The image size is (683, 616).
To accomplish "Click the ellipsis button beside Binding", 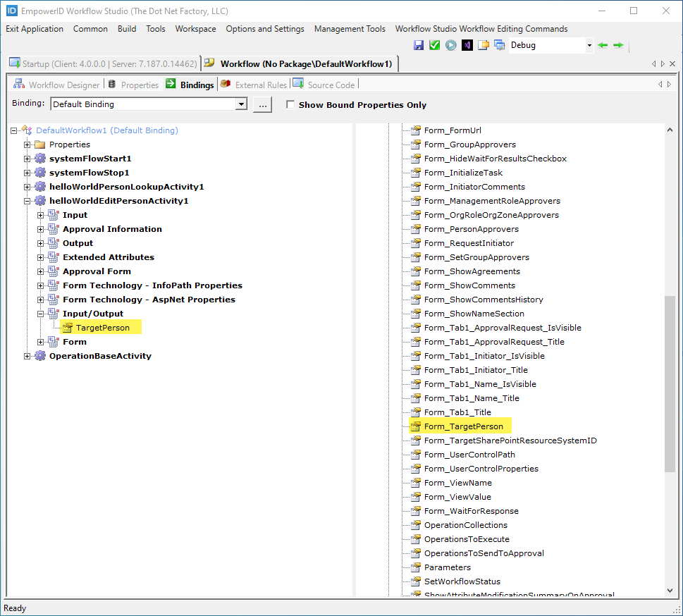I will pyautogui.click(x=262, y=104).
